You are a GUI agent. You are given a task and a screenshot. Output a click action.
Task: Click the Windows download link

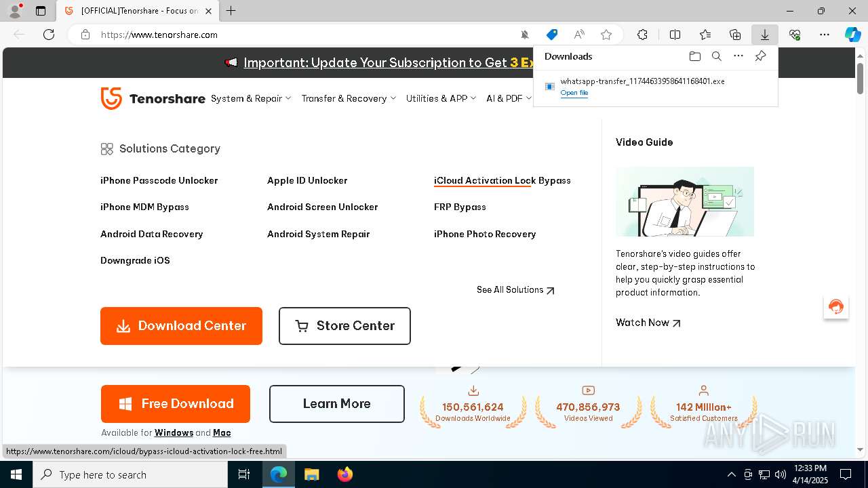174,432
